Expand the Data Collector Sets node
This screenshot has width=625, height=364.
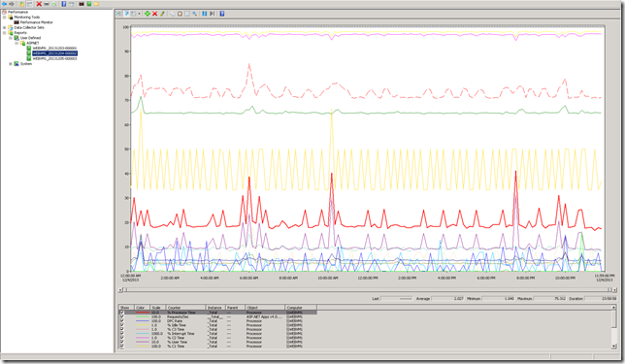point(5,27)
